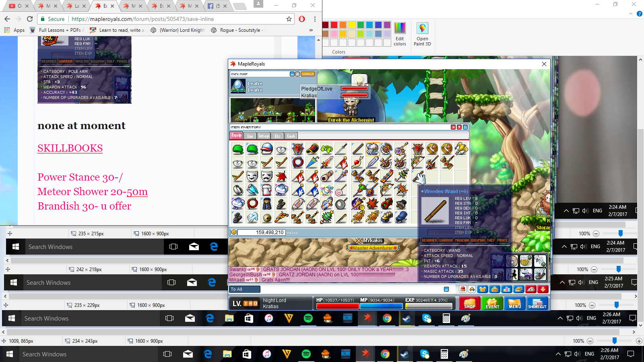The image size is (644, 362).
Task: Open the WORLD map button on minimap
Action: click(x=308, y=74)
